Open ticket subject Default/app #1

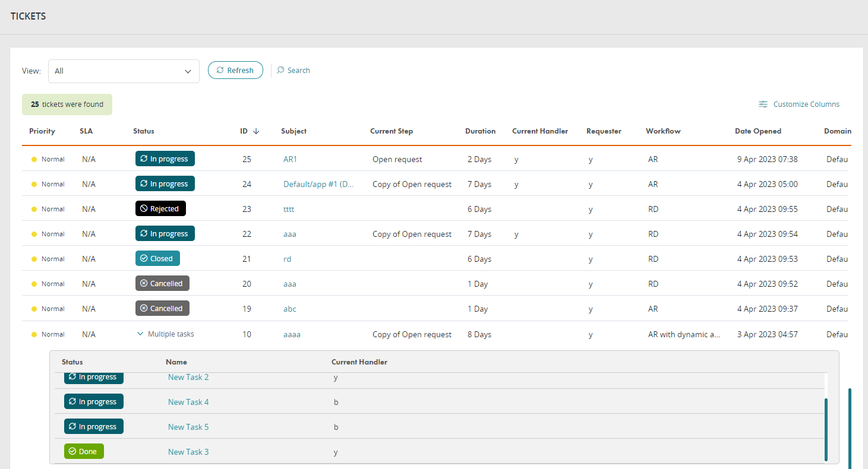[x=319, y=184]
